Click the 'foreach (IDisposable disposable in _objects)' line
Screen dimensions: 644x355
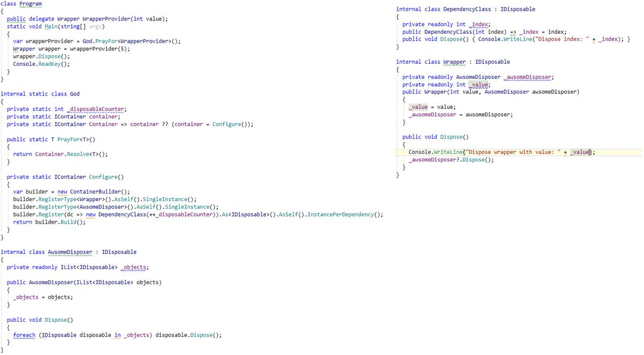click(x=118, y=334)
